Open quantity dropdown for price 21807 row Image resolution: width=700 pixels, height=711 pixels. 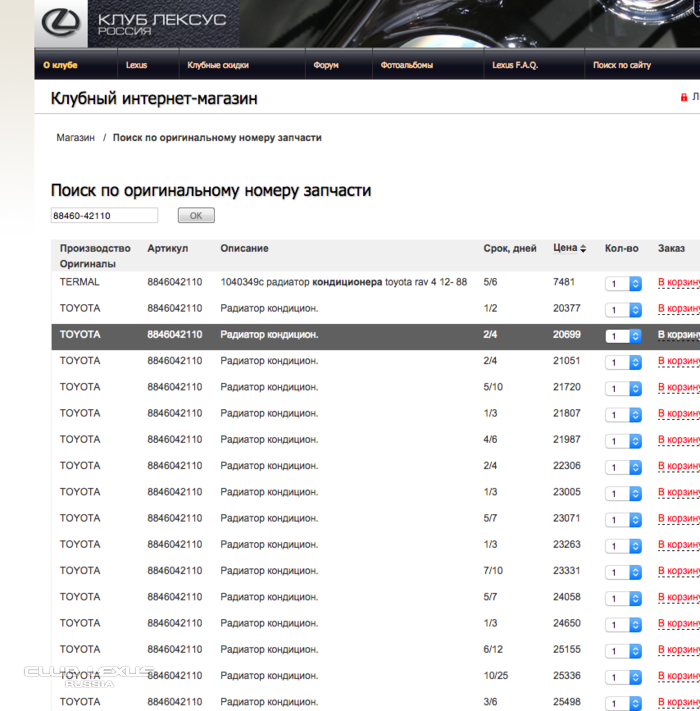click(x=623, y=415)
